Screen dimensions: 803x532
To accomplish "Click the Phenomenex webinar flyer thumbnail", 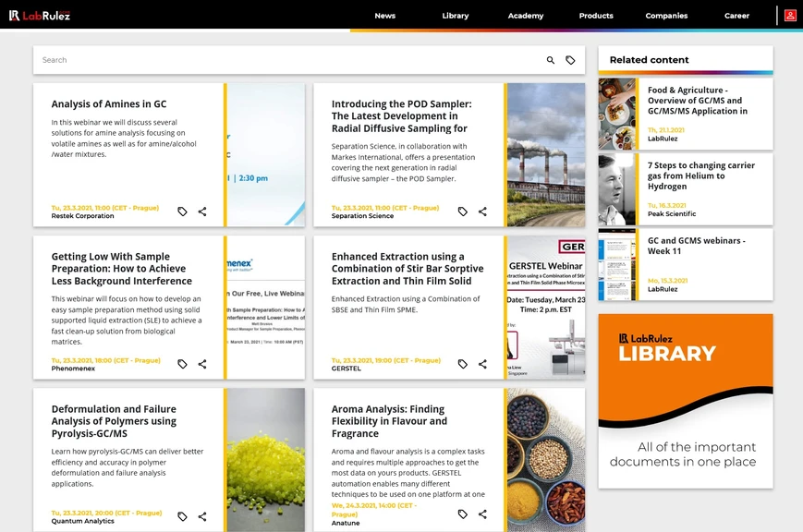I will click(x=266, y=308).
